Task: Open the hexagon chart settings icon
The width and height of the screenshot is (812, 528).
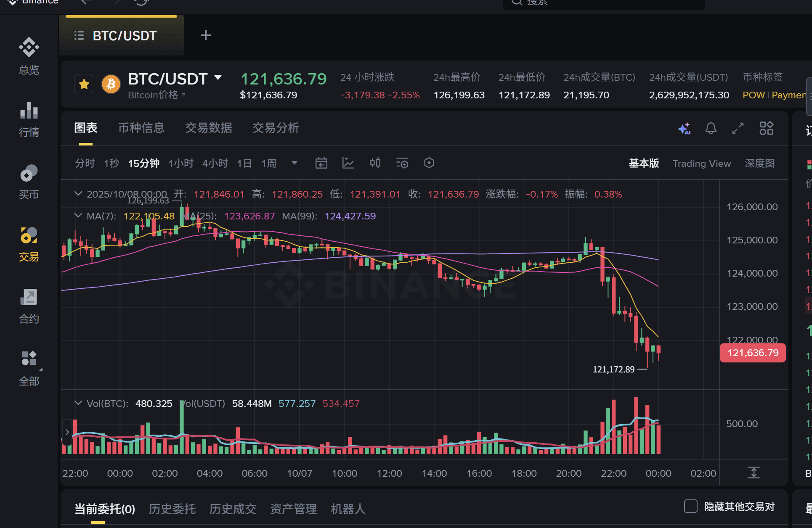Action: pos(429,163)
